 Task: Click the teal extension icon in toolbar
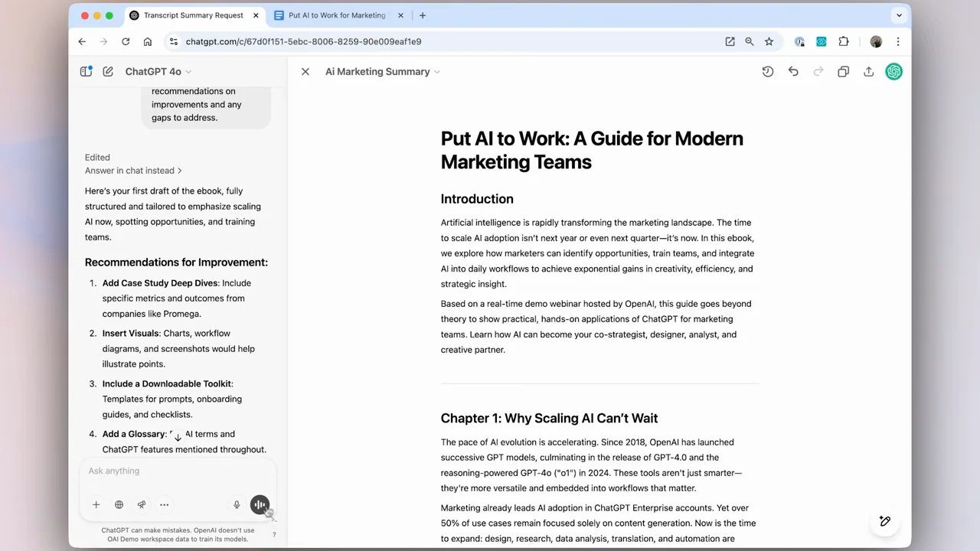coord(822,41)
